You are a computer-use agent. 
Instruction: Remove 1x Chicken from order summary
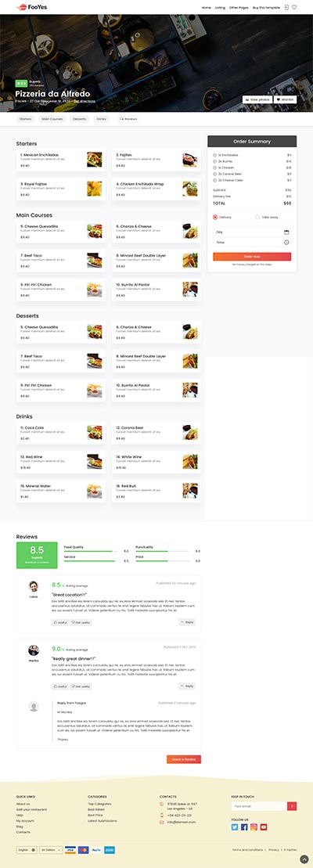(x=214, y=167)
